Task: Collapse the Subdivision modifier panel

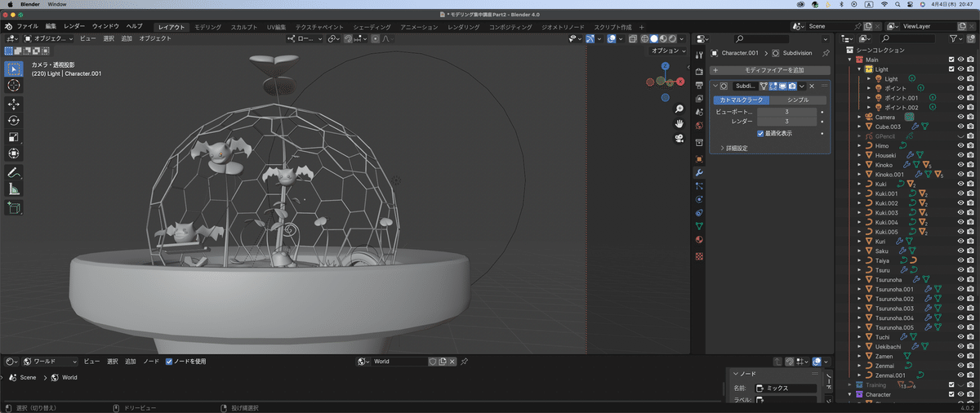Action: pos(715,86)
